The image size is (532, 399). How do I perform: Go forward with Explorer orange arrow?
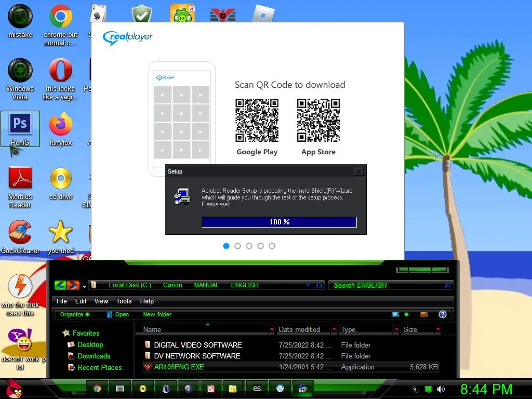[x=73, y=285]
